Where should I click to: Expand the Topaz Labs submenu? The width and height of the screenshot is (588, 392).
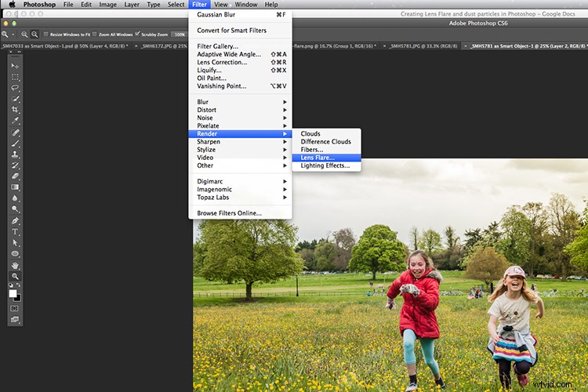[240, 198]
